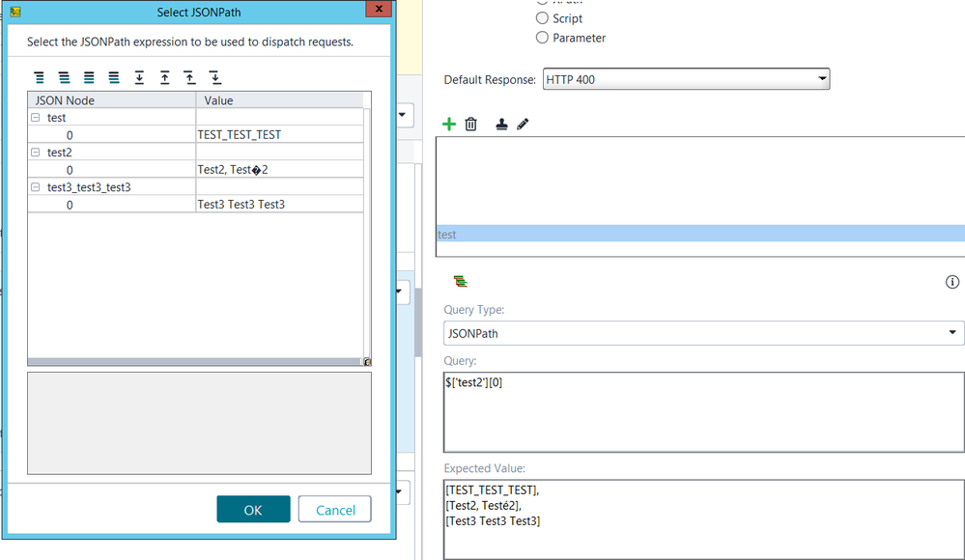Viewport: 965px width, 560px height.
Task: Click the stamp icon in conditions toolbar
Action: coord(501,125)
